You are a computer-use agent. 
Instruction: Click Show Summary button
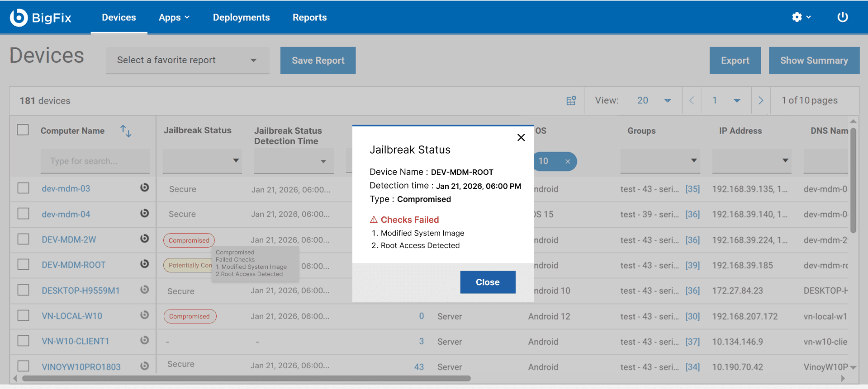click(x=814, y=61)
